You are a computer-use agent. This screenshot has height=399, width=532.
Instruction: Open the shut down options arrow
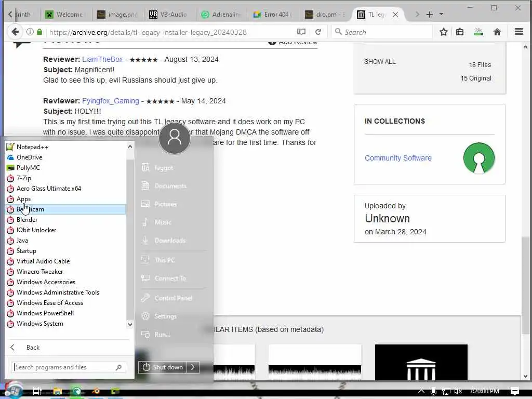coord(193,367)
